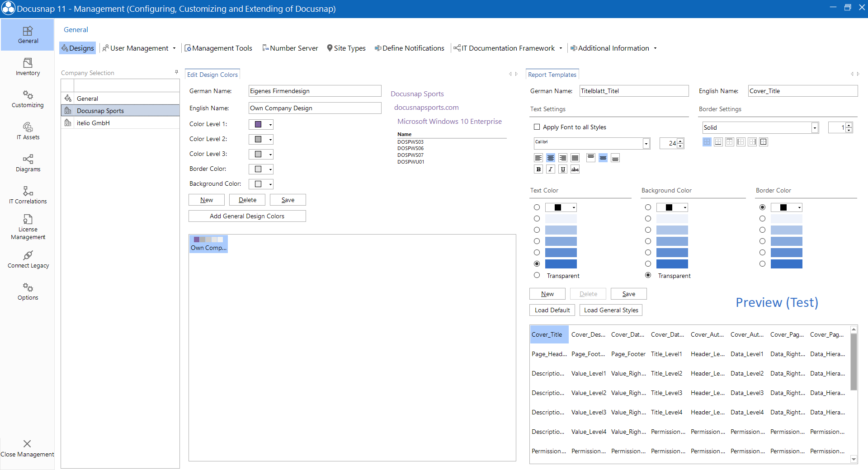Viewport: 868px width, 470px height.
Task: Open IT Correlations in the sidebar
Action: coord(28,195)
